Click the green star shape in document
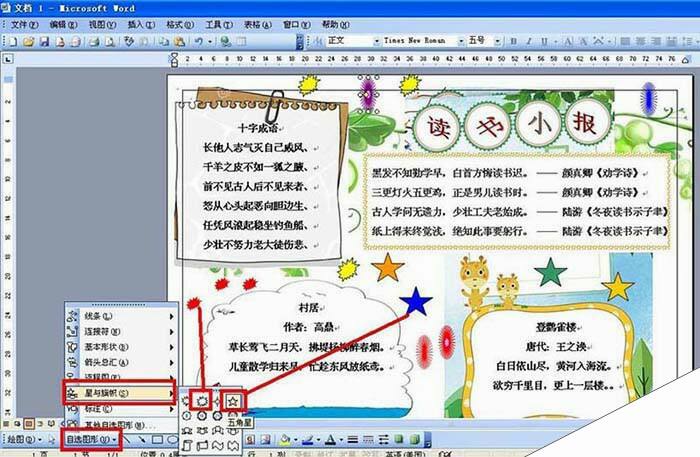700x457 pixels. point(550,273)
